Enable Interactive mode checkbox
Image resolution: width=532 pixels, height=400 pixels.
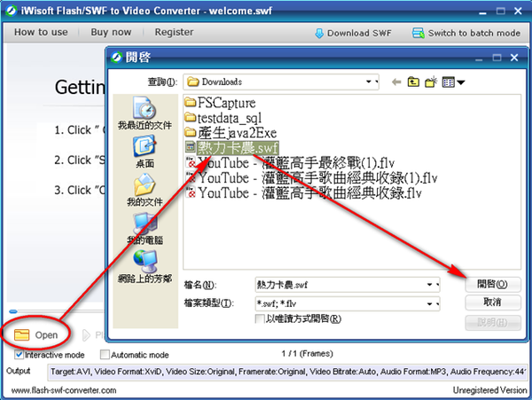pos(19,355)
